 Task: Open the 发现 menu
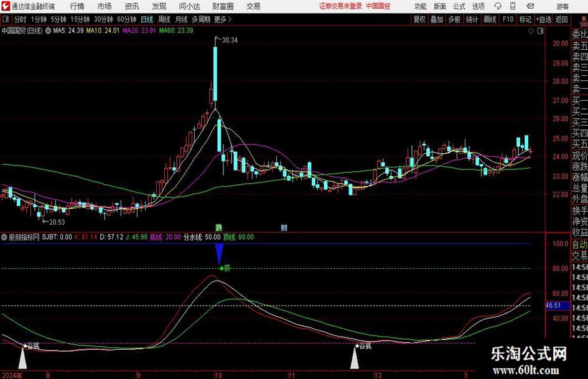point(159,6)
